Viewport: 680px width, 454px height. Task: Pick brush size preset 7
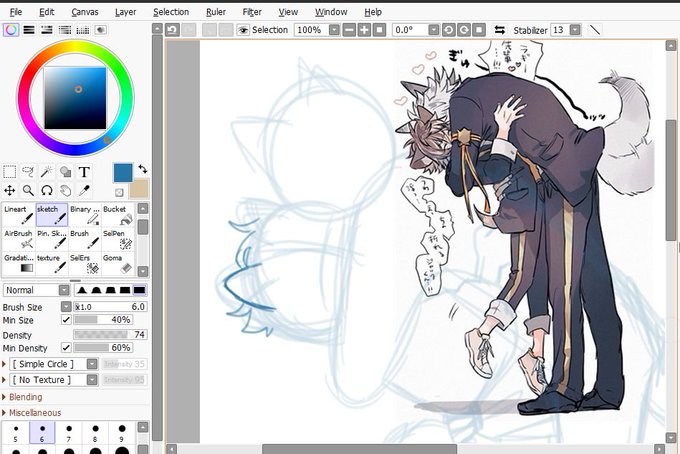[x=69, y=433]
